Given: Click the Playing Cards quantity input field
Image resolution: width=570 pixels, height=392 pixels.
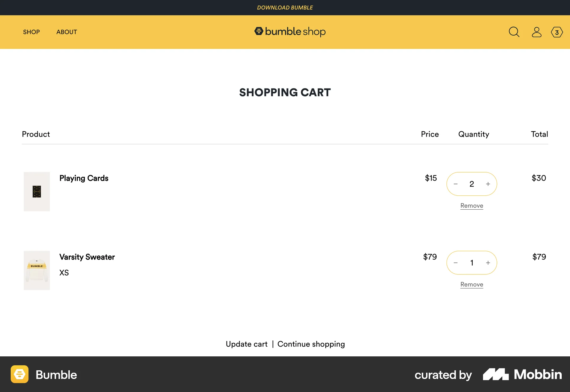Looking at the screenshot, I should pos(471,184).
